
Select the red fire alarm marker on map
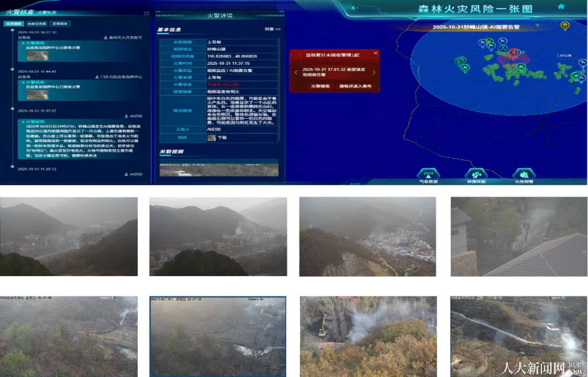pyautogui.click(x=514, y=52)
